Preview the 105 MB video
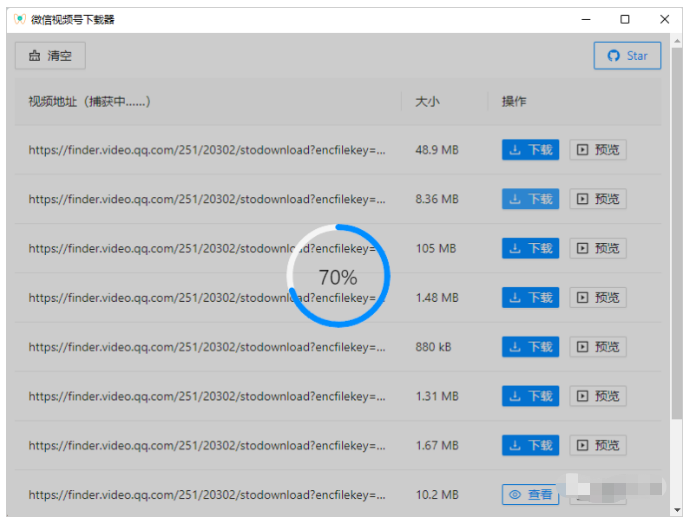Viewport: 685px width, 523px height. (x=598, y=248)
